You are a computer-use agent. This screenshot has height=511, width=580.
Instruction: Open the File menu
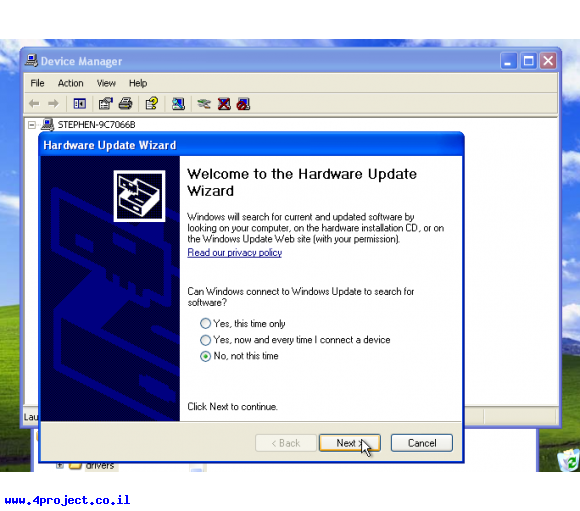(37, 83)
